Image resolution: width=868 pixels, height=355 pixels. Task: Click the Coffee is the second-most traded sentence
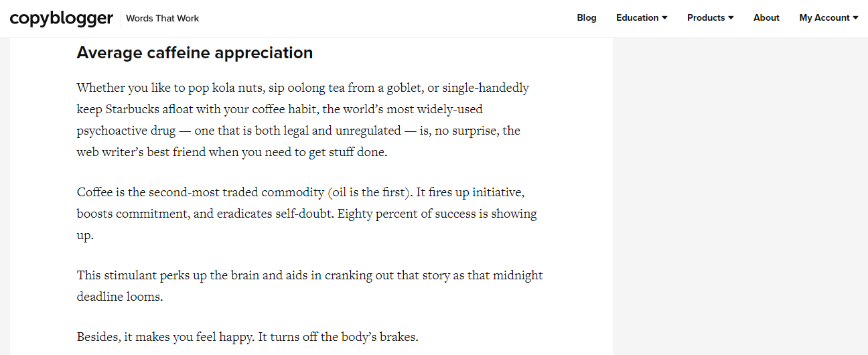tap(243, 193)
